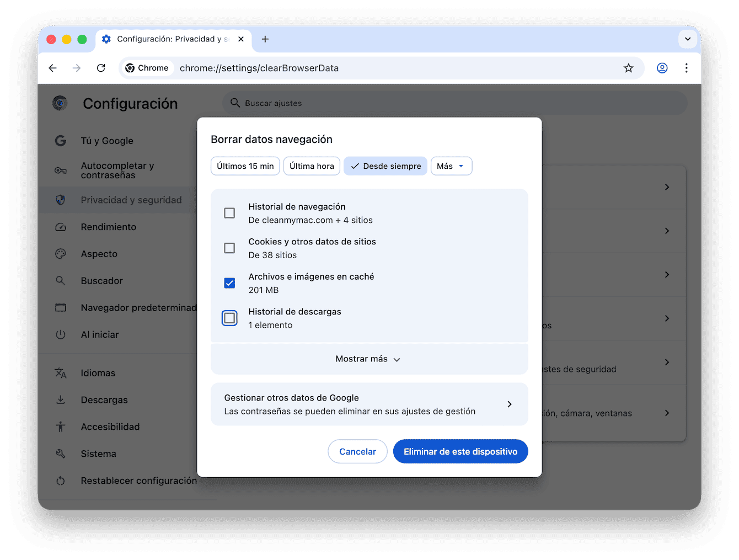Open Sistema in the settings sidebar
739x560 pixels.
tap(98, 454)
